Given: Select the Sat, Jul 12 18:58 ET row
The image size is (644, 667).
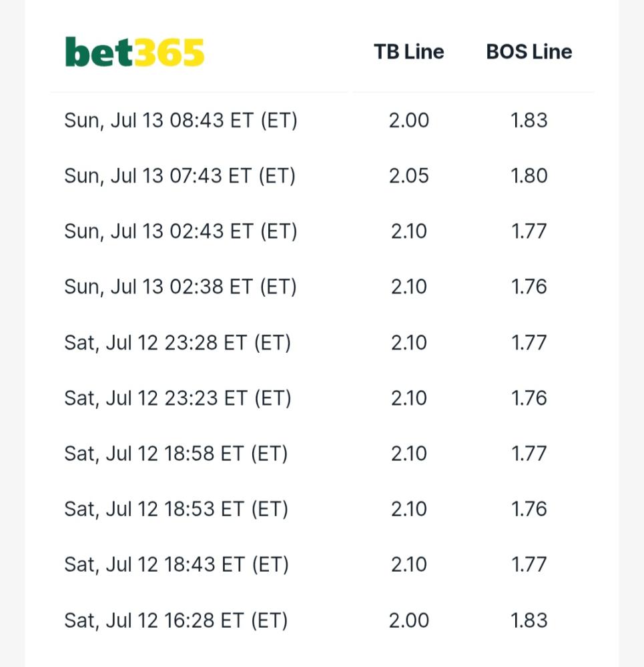Looking at the screenshot, I should coord(322,454).
